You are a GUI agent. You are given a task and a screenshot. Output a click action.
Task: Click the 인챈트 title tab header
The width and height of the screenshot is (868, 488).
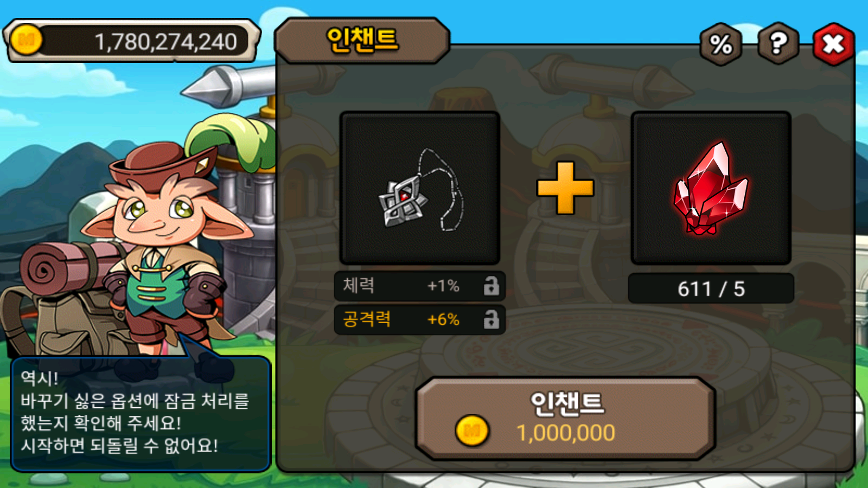pos(362,40)
